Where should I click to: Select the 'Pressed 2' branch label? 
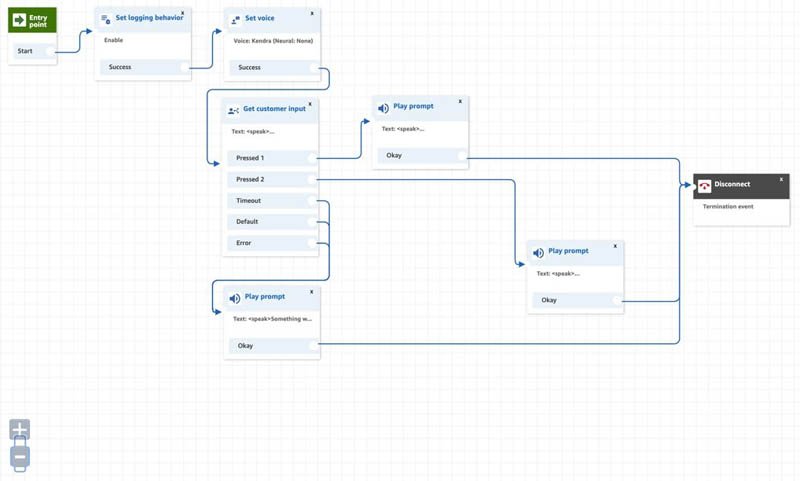click(250, 180)
